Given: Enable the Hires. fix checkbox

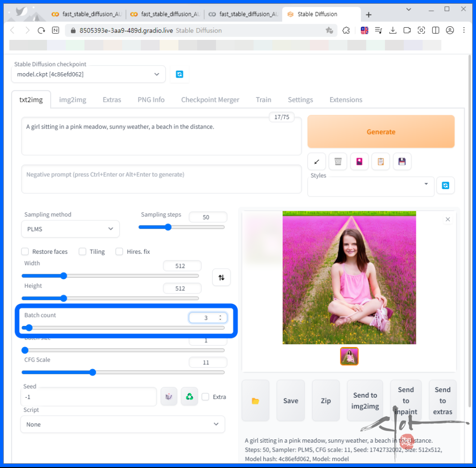Looking at the screenshot, I should coord(119,251).
